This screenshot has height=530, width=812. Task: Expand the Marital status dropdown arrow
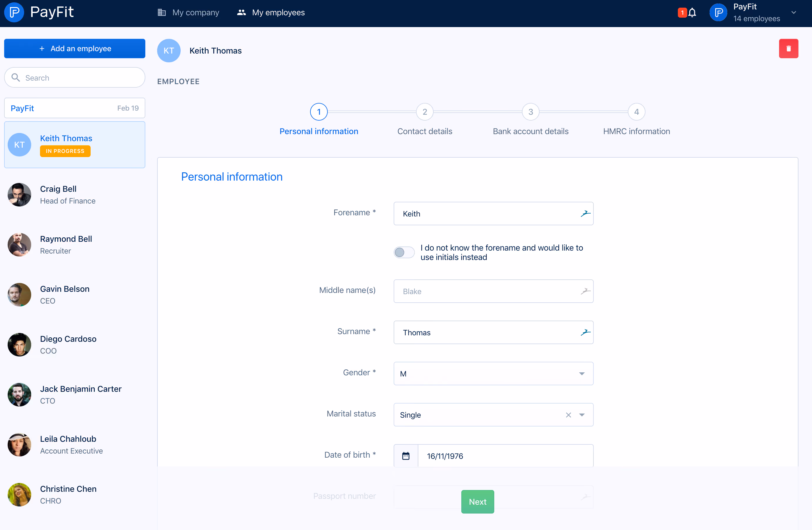click(x=582, y=415)
